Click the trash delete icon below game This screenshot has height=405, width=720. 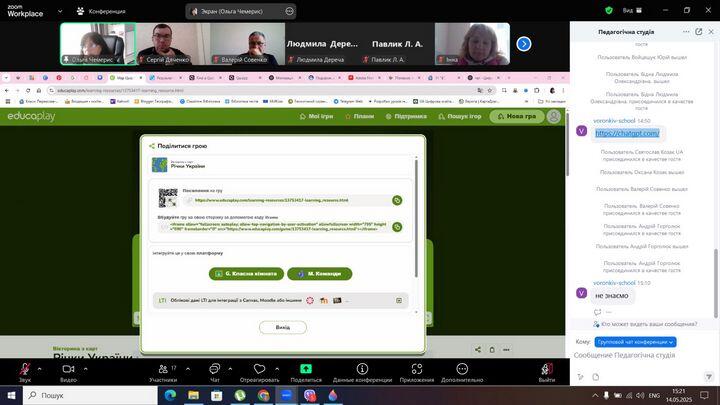(492, 350)
